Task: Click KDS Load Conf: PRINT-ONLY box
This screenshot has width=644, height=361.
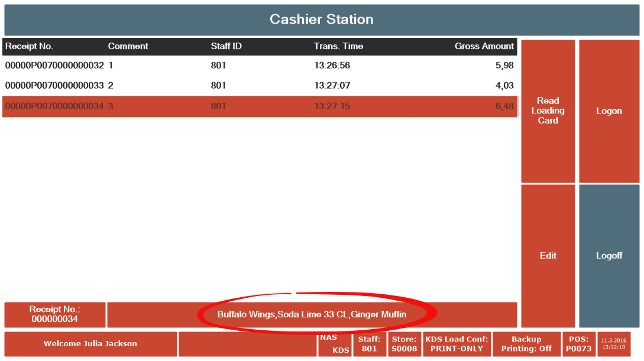Action: pyautogui.click(x=457, y=344)
